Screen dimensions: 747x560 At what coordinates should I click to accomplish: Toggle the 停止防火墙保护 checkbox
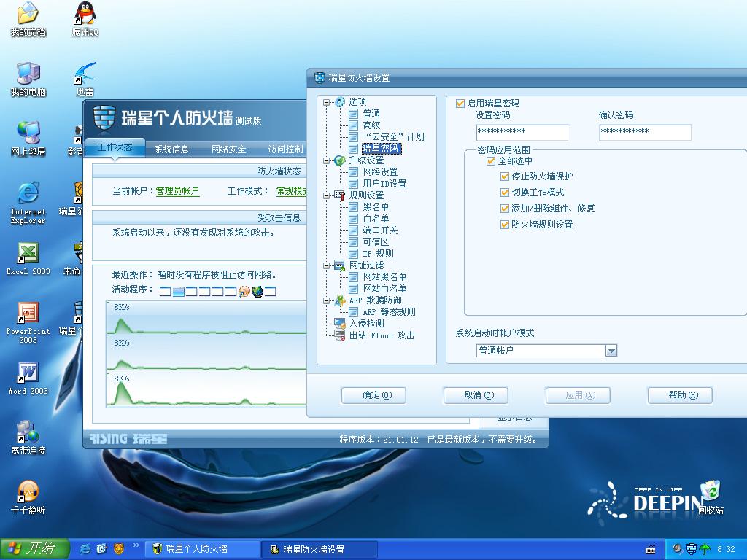[505, 176]
